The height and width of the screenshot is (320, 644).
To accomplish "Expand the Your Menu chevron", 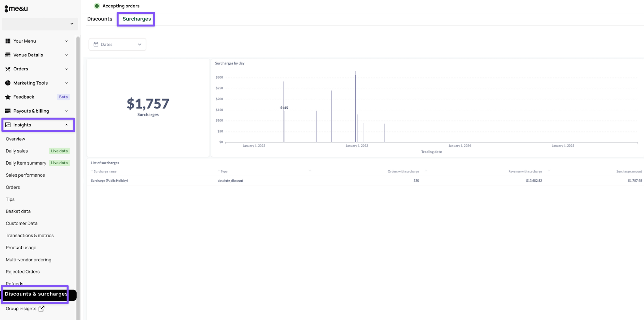I will (x=66, y=41).
